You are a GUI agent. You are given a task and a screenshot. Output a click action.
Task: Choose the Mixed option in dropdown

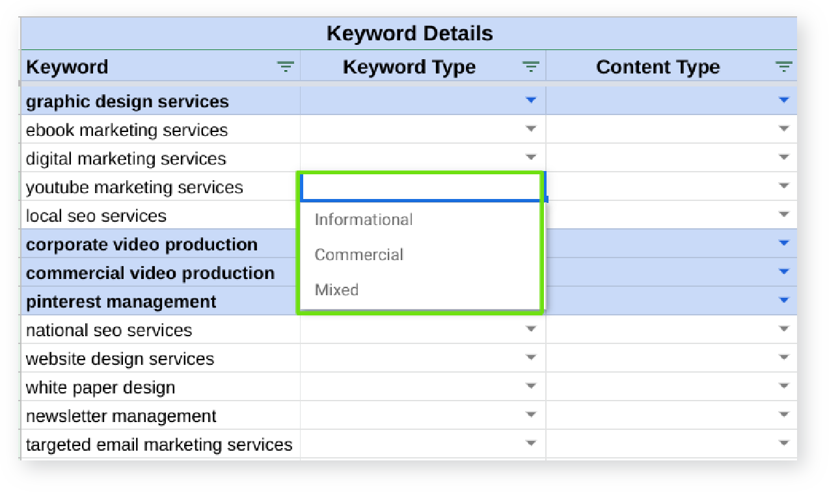337,290
